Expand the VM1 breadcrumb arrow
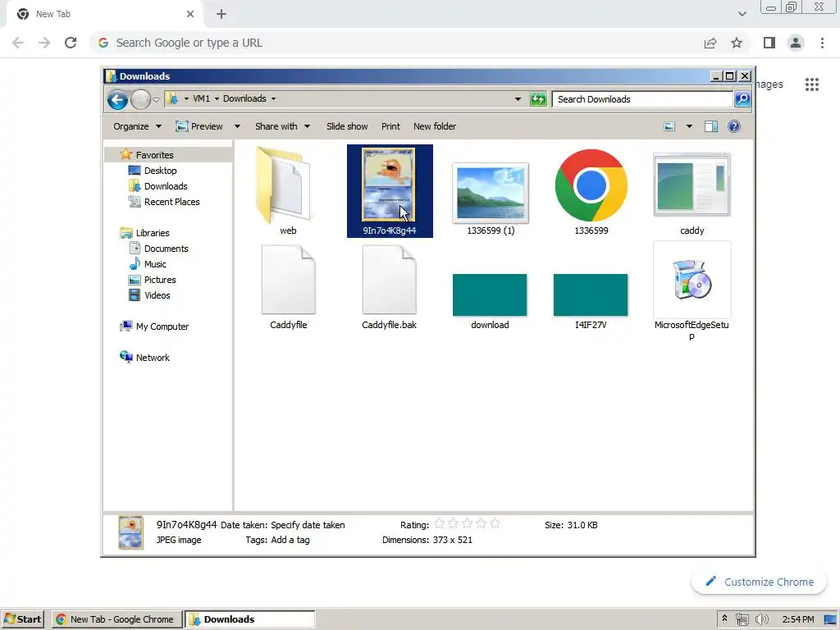Image resolution: width=840 pixels, height=630 pixels. tap(217, 98)
